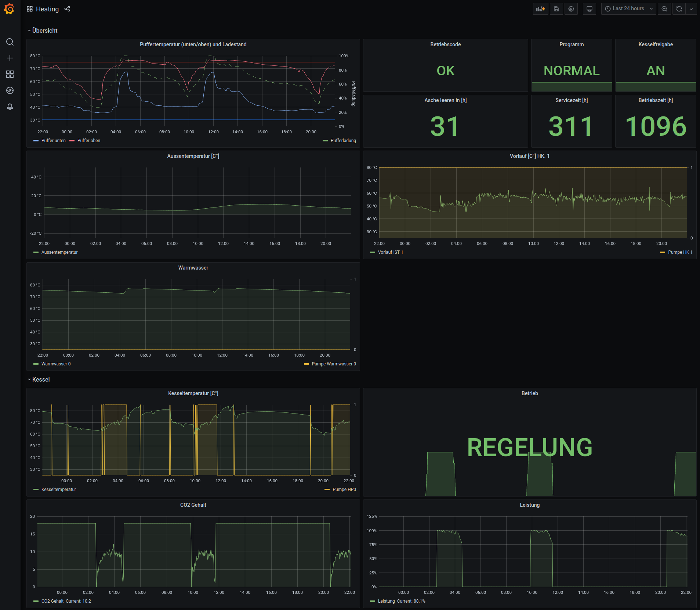The width and height of the screenshot is (700, 610).
Task: Toggle Puffer unten legend series
Action: [54, 141]
